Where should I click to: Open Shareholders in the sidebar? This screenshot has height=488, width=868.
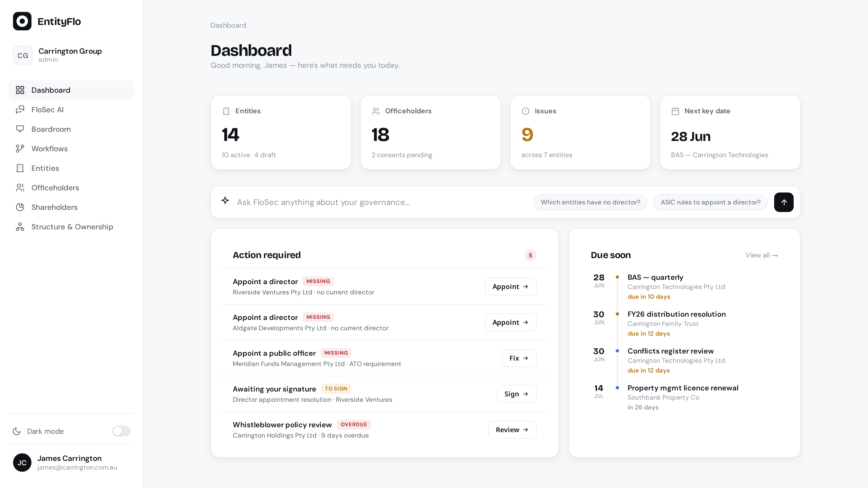(x=71, y=207)
